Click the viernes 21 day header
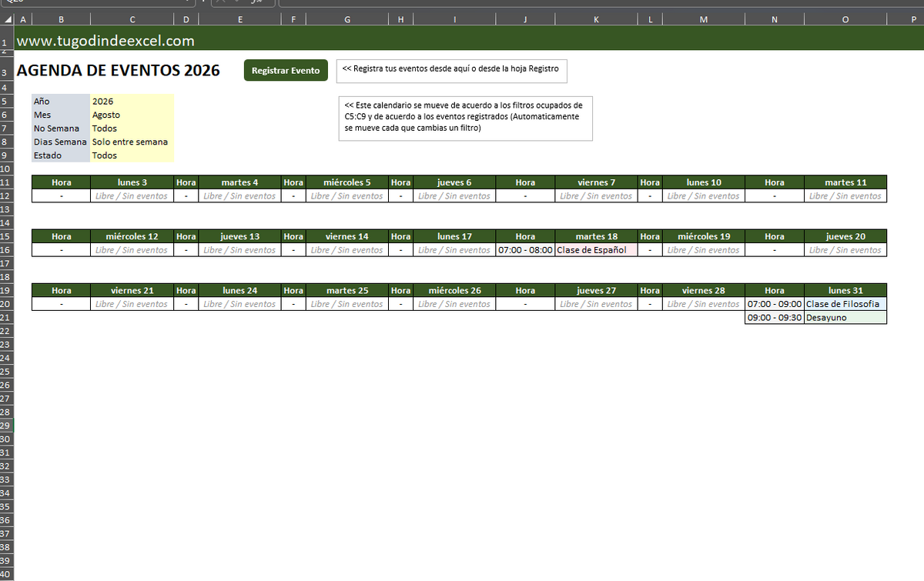924x581 pixels. [x=132, y=290]
